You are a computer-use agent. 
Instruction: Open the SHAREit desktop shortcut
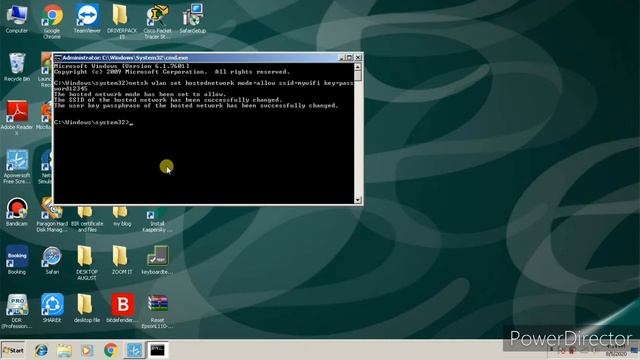52,308
